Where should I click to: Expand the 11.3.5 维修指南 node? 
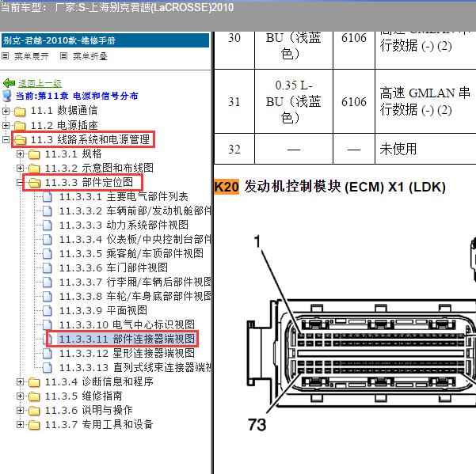[20, 396]
